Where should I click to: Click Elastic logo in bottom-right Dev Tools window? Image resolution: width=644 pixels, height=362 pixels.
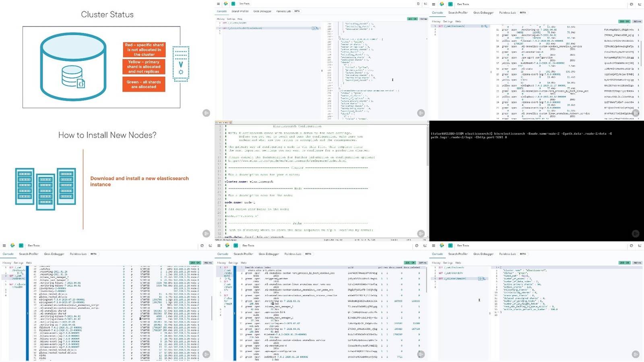coord(442,246)
